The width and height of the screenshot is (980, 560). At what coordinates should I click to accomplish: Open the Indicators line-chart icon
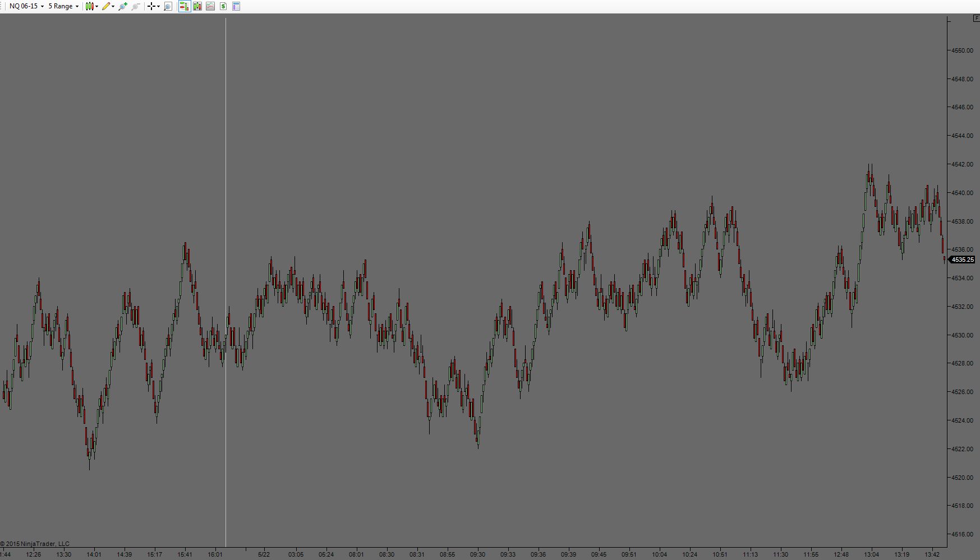pos(210,6)
